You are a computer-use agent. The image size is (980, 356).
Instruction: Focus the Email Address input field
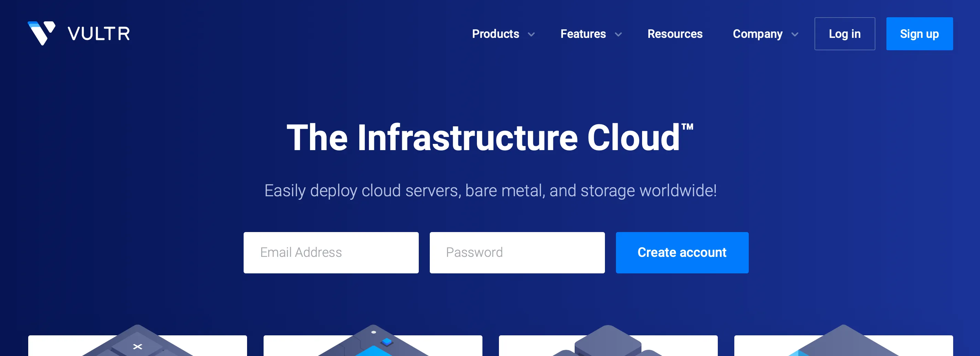(331, 252)
